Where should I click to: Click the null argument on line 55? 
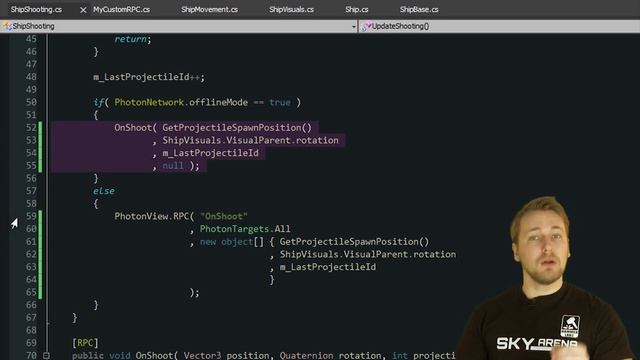pyautogui.click(x=173, y=165)
